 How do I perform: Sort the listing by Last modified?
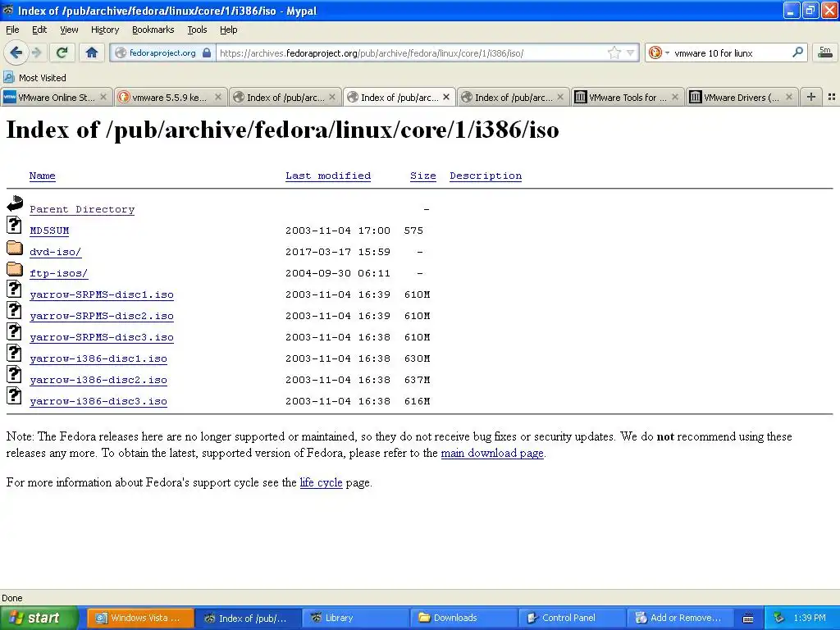pos(328,176)
